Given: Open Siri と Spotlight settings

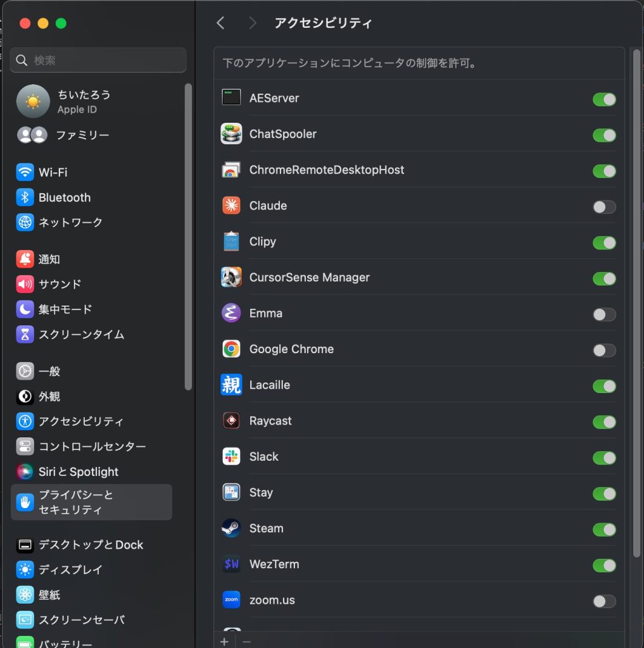Looking at the screenshot, I should click(x=91, y=471).
